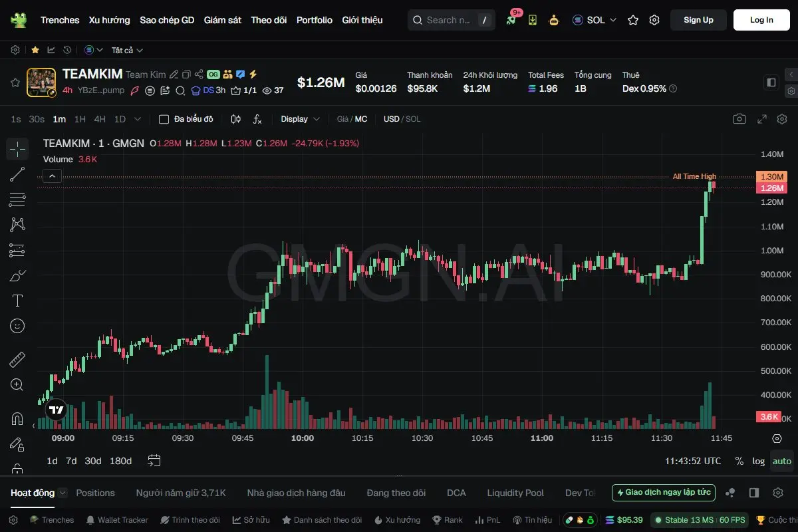The image size is (798, 532).
Task: Open Sao chép GD menu
Action: (x=167, y=20)
